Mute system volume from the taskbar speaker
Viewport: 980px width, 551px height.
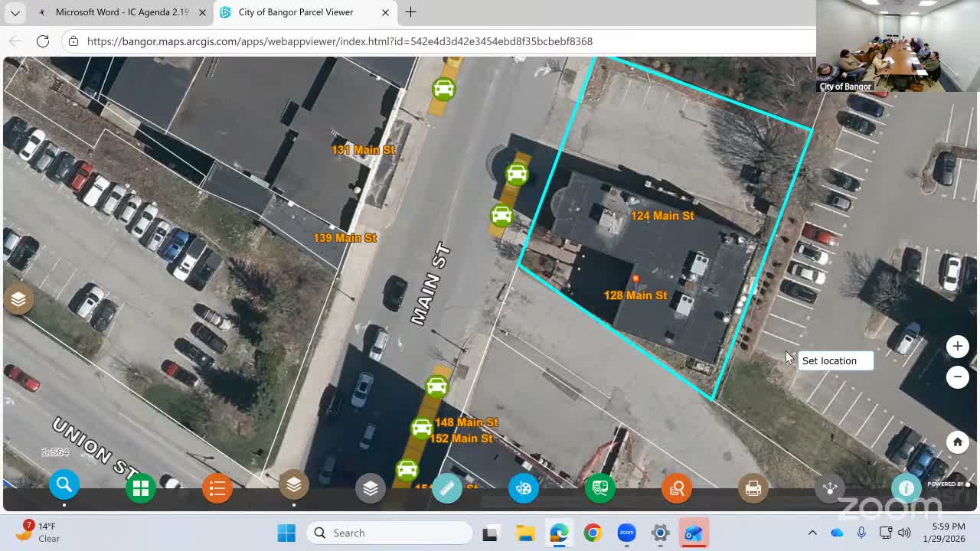pos(904,533)
